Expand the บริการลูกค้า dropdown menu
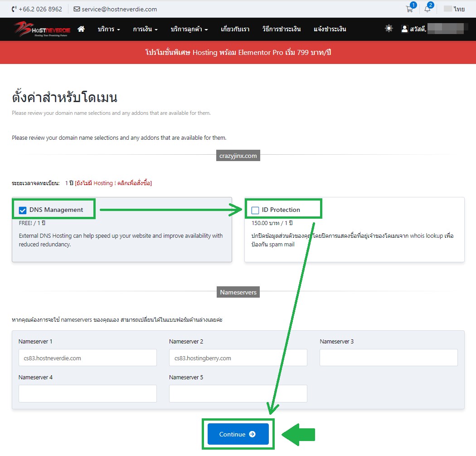This screenshot has width=476, height=456. (189, 29)
